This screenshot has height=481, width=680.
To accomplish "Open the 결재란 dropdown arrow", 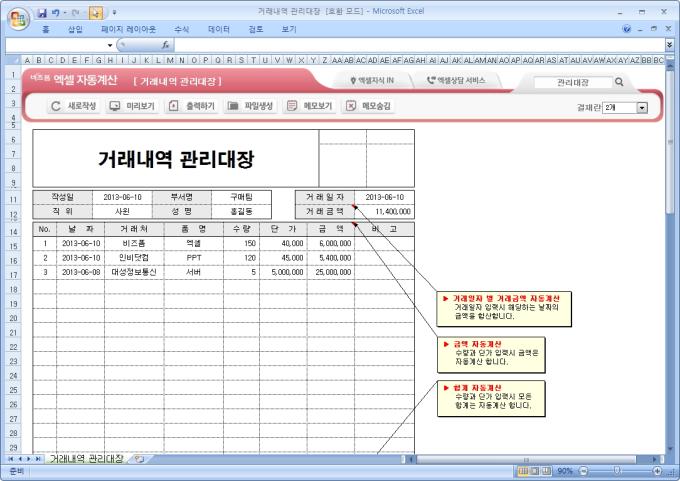I will point(642,107).
